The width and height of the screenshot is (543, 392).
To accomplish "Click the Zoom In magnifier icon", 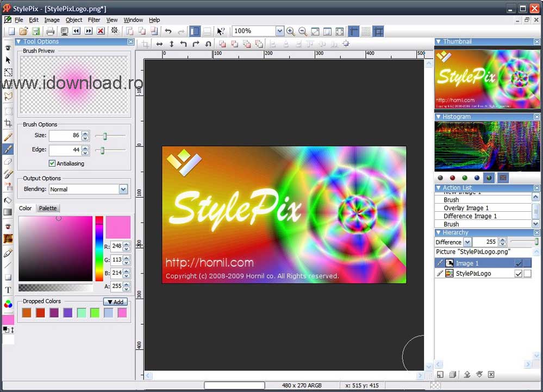I will 291,31.
